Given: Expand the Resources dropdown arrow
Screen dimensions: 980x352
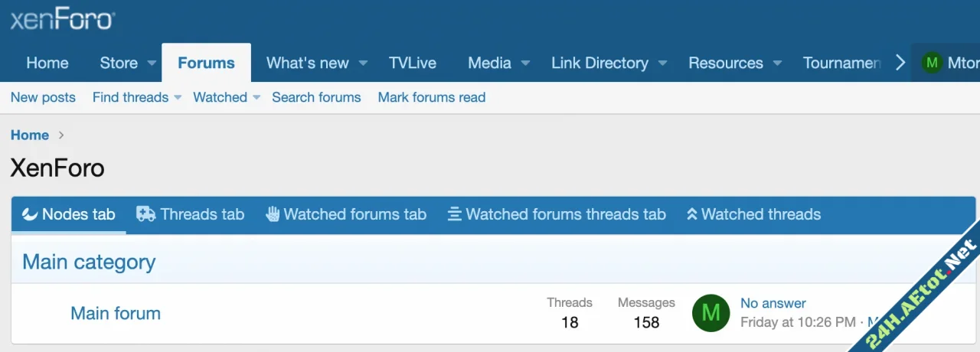Looking at the screenshot, I should (777, 63).
